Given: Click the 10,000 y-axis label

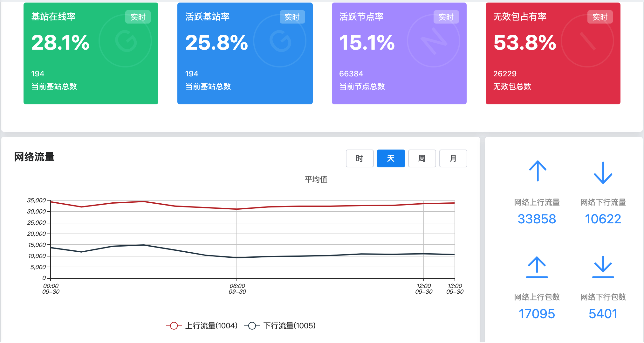Looking at the screenshot, I should coord(37,256).
